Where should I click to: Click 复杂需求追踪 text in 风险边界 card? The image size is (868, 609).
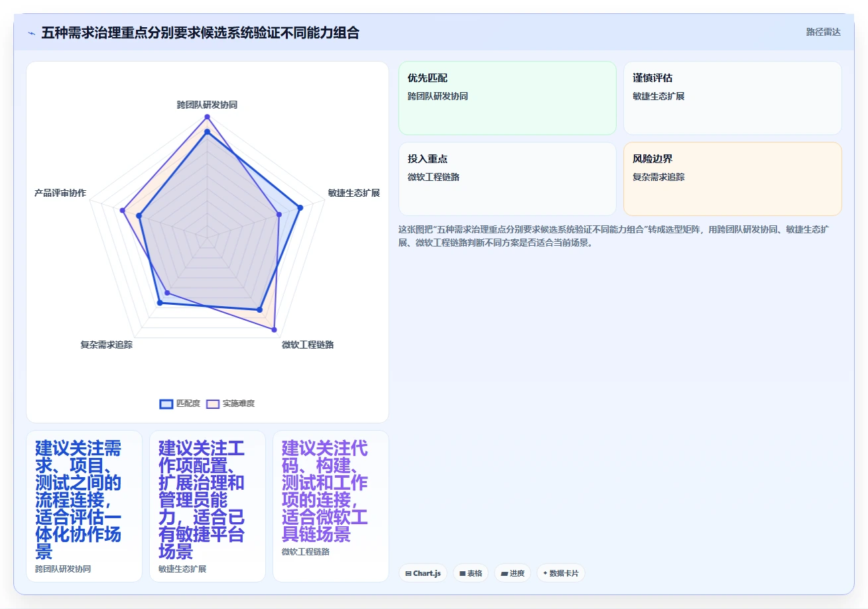(658, 177)
